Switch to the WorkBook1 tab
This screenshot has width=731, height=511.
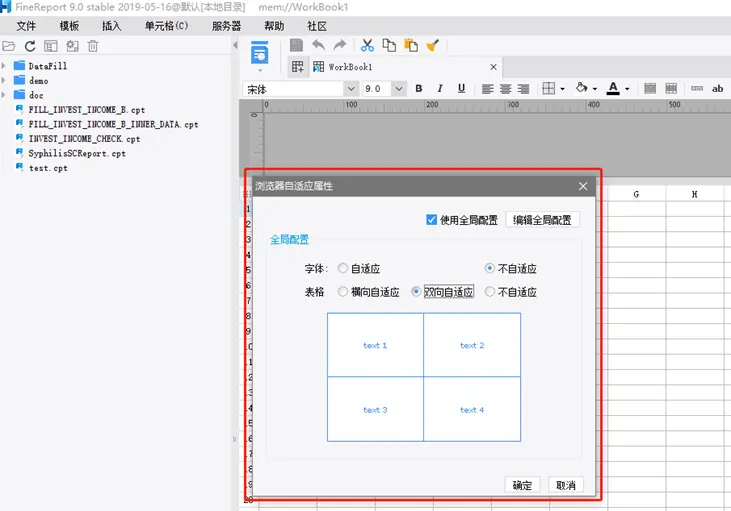350,67
